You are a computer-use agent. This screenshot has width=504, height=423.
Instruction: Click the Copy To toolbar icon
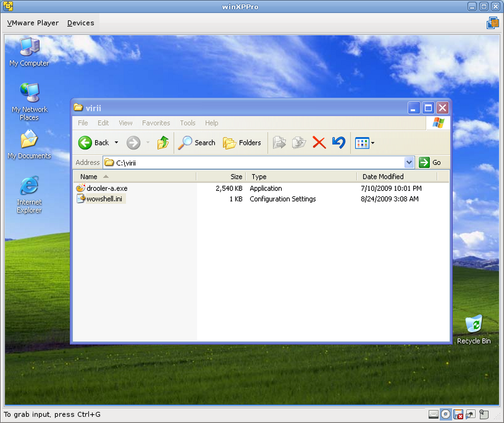(x=299, y=143)
